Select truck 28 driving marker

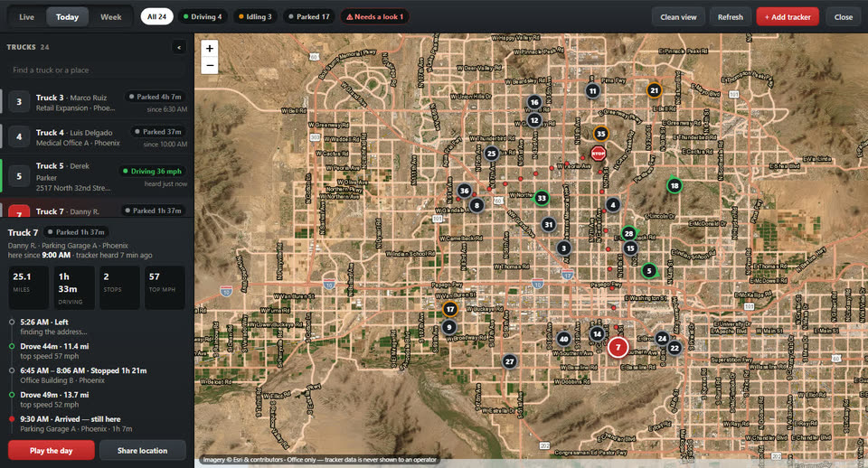point(629,233)
